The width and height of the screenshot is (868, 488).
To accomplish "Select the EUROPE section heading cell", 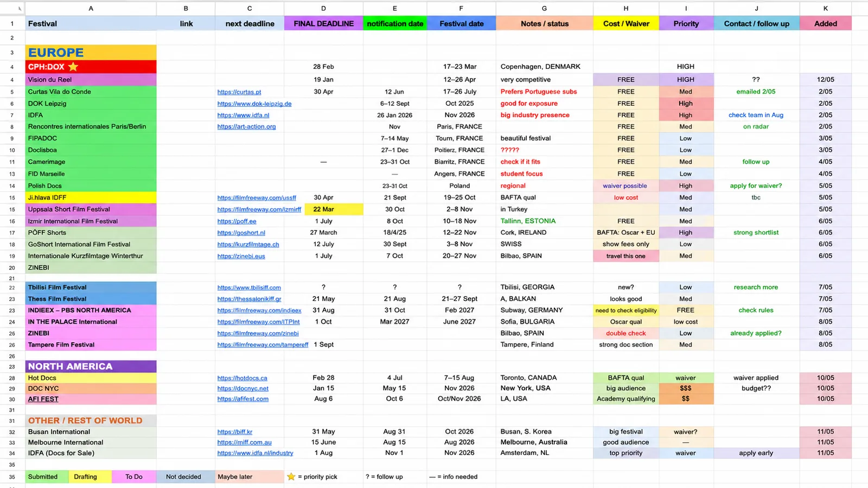I will 91,53.
